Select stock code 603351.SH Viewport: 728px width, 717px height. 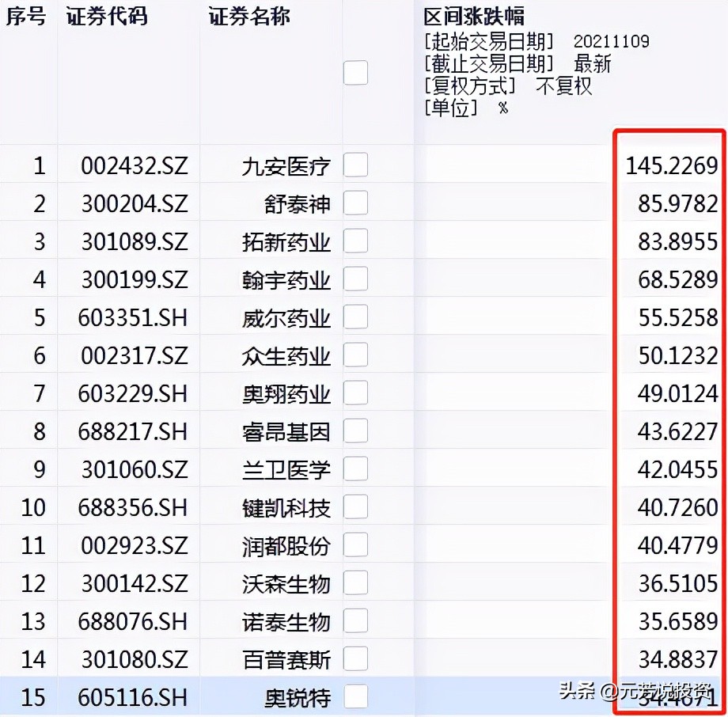133,317
